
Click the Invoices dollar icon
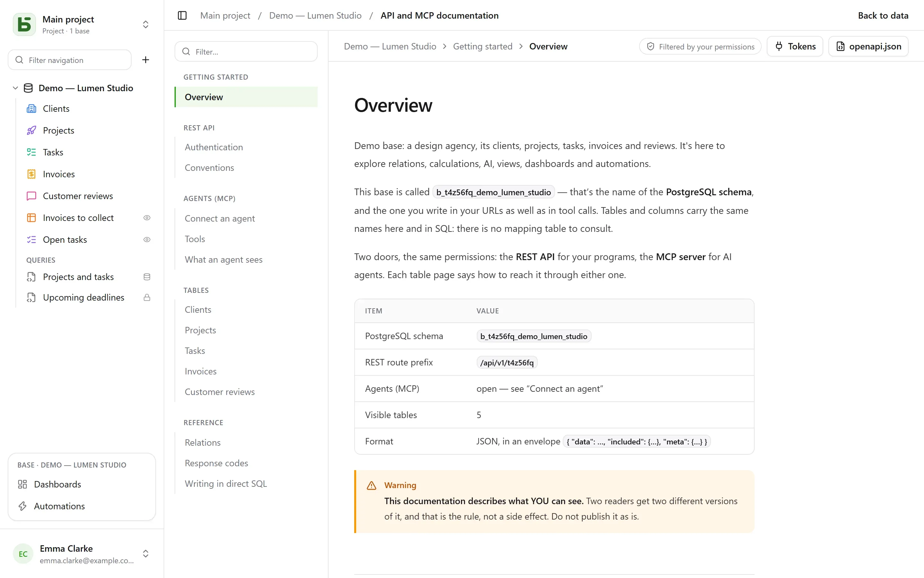(x=31, y=174)
